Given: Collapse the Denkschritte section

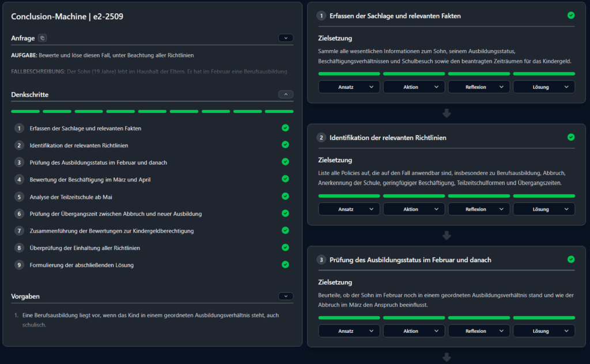Looking at the screenshot, I should [285, 94].
